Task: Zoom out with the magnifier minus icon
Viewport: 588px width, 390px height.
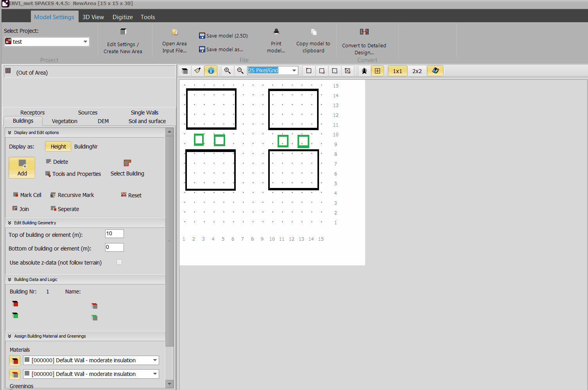Action: [x=240, y=71]
